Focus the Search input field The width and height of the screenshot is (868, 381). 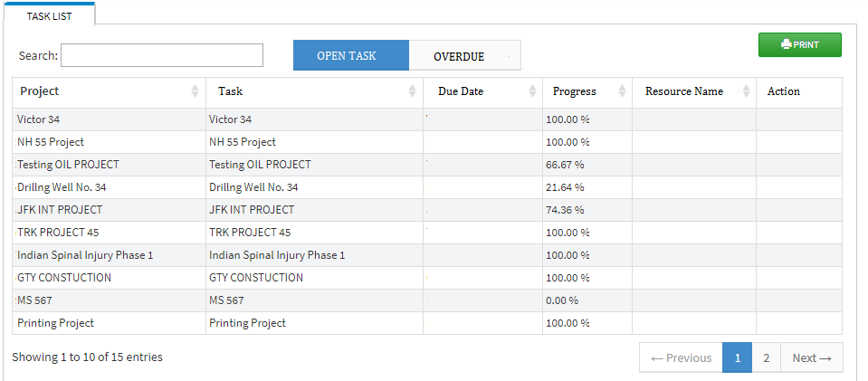click(162, 55)
